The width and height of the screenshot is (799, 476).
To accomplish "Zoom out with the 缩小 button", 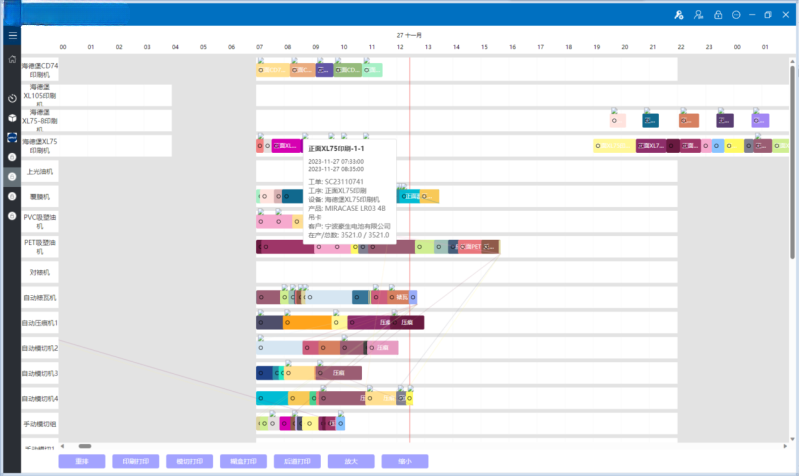I will tap(405, 461).
